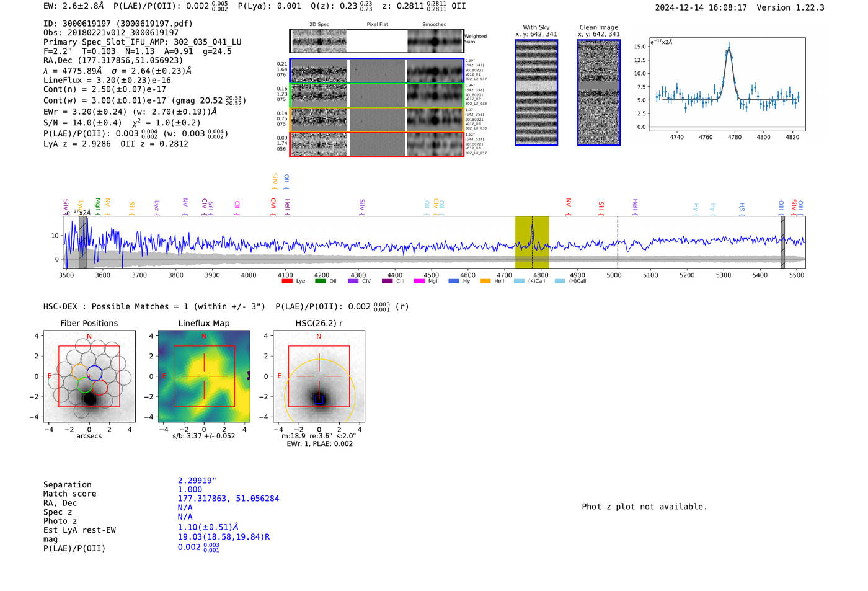This screenshot has height=591, width=868.
Task: Click the Cont(n) = 2.50(±0.07)e-17 line
Action: [x=105, y=89]
